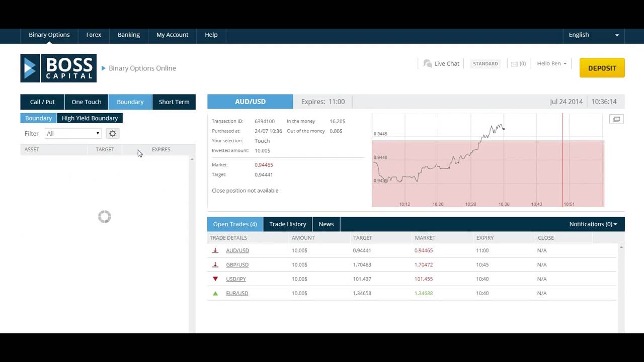Click the AUD/USD asset header
The image size is (644, 362).
[x=250, y=102]
